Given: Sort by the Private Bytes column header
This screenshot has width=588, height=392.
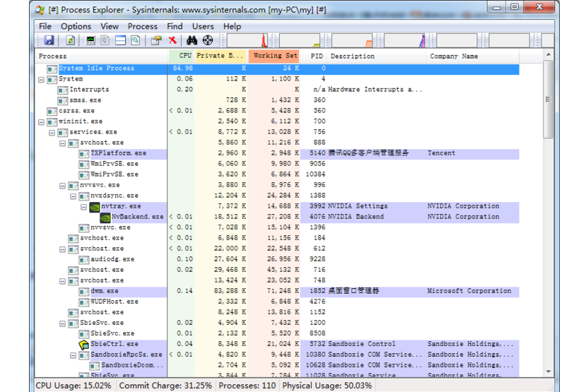Looking at the screenshot, I should coord(220,56).
